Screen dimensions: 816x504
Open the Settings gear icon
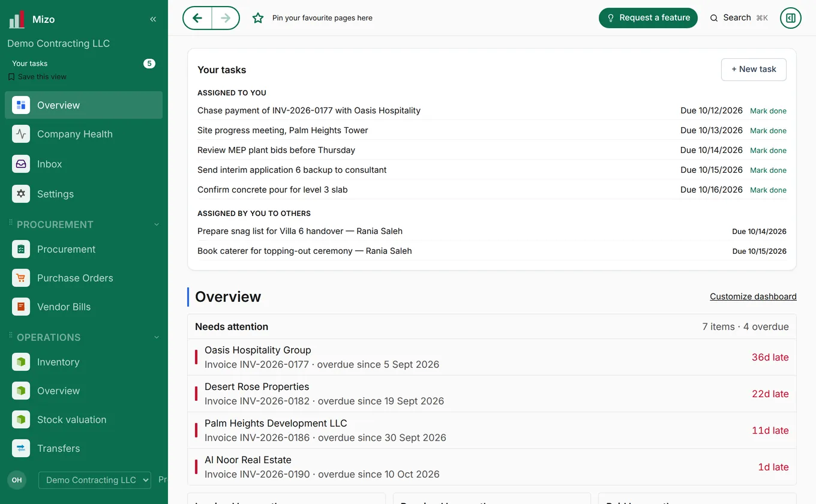pos(21,194)
